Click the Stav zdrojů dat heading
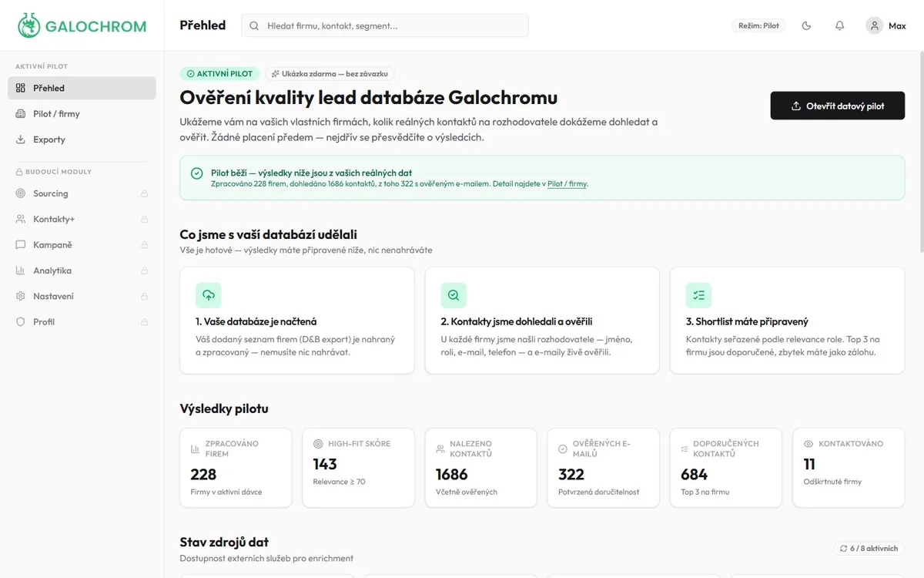The image size is (924, 578). coord(224,542)
